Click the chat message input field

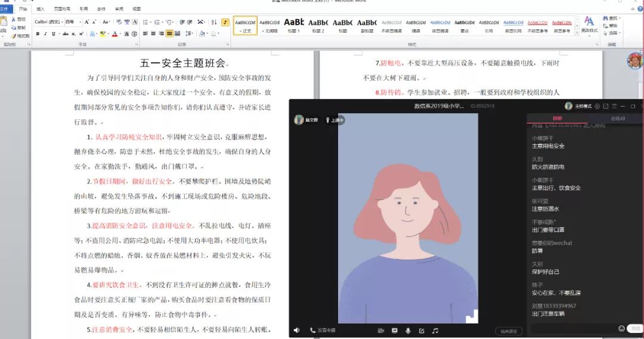tap(574, 329)
